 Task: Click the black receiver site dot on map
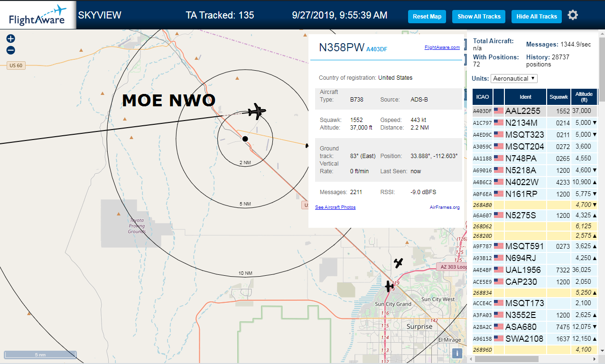[x=245, y=139]
